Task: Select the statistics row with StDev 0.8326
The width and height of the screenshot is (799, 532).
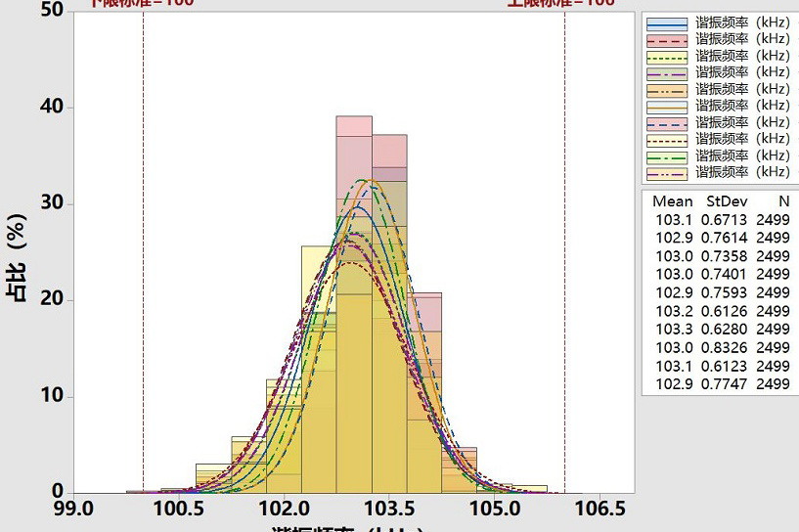Action: click(x=722, y=347)
